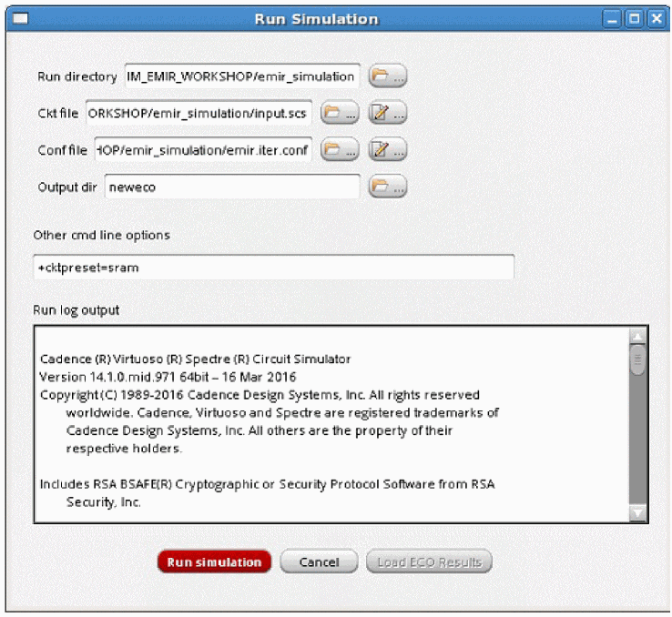Click the Ckt file path field

[199, 113]
